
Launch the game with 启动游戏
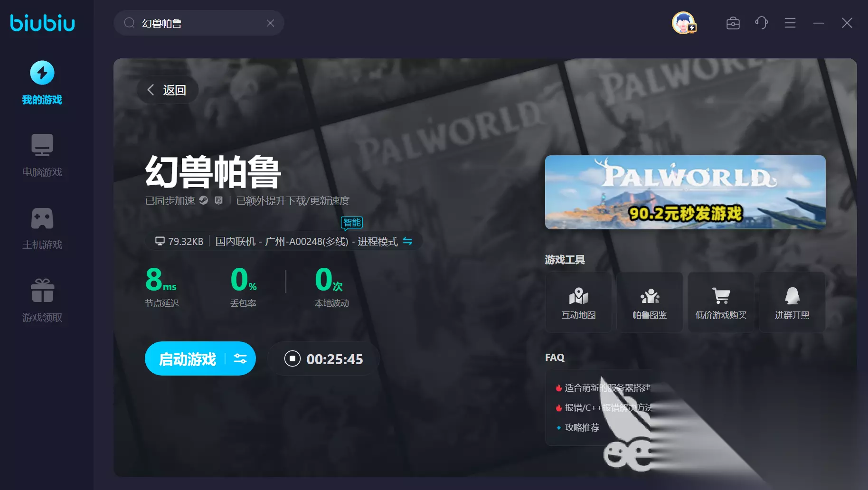pos(188,359)
